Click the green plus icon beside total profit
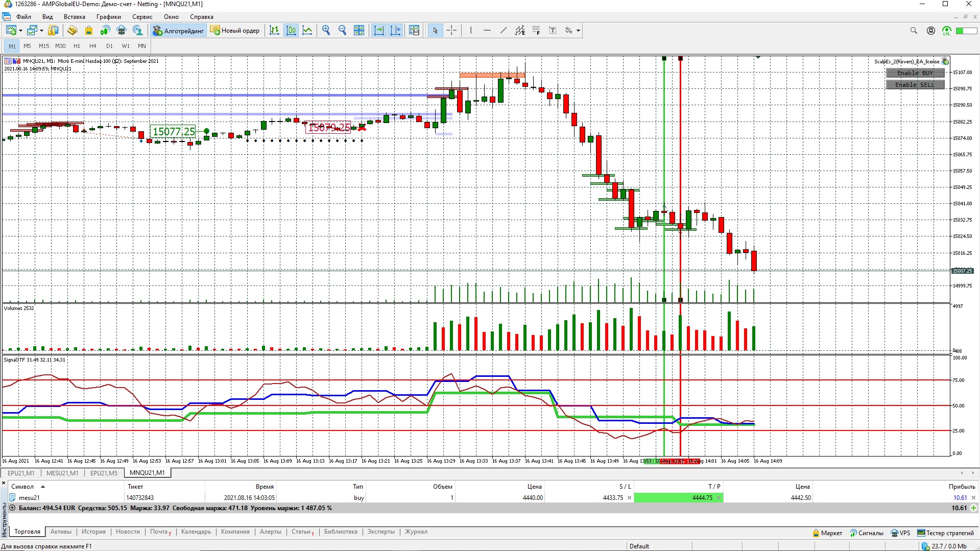This screenshot has height=551, width=980. [973, 508]
